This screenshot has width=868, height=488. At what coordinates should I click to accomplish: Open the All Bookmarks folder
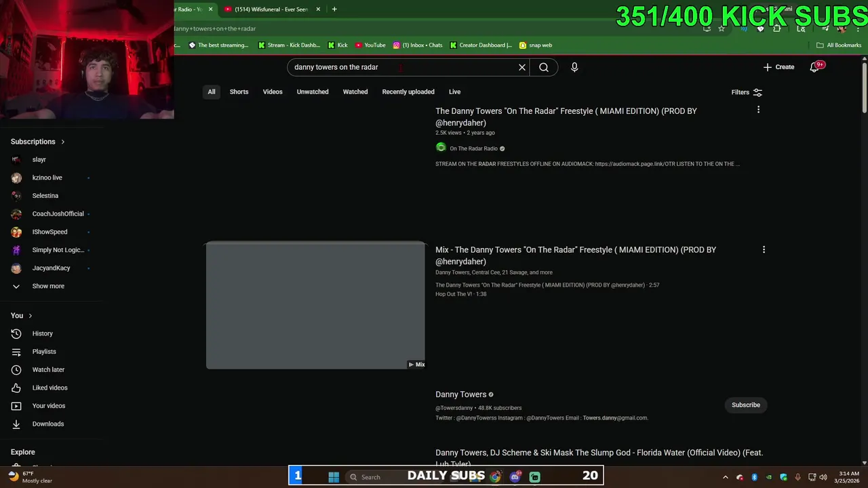839,45
